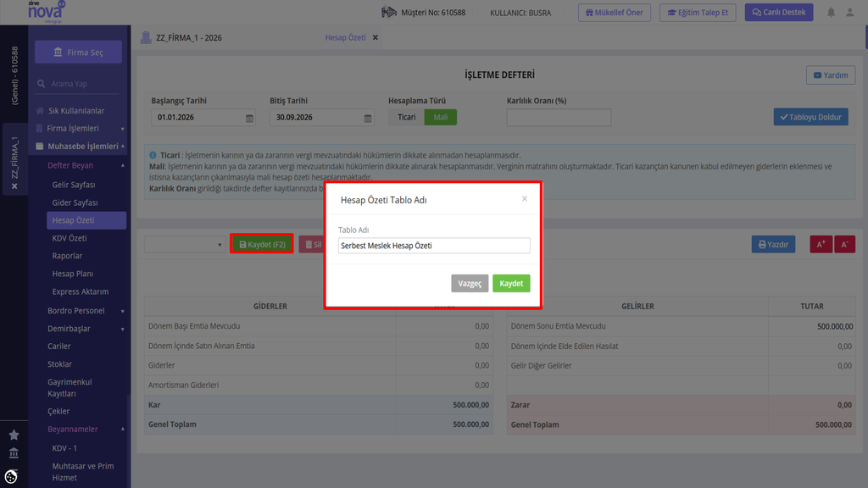Open the user profile icon
This screenshot has height=488, width=868.
tap(849, 12)
